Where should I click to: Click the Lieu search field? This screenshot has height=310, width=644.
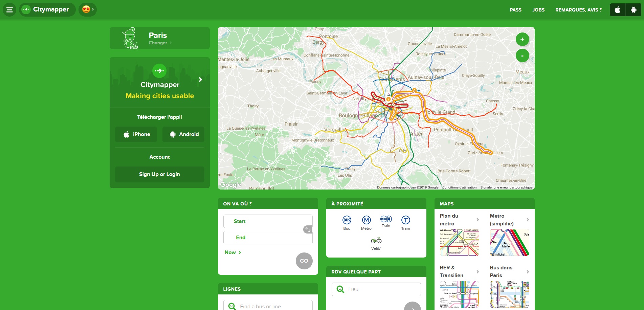tap(376, 289)
